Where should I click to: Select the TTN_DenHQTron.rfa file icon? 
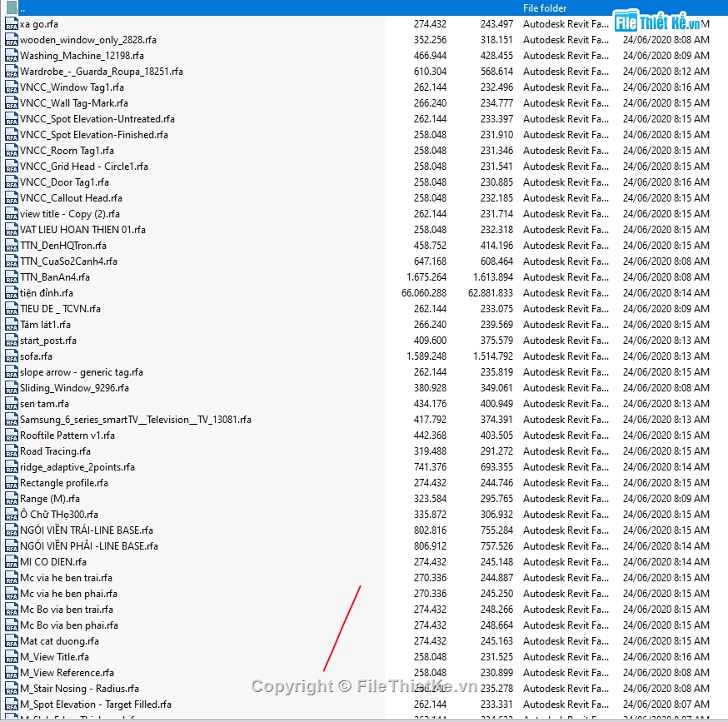[x=11, y=246]
